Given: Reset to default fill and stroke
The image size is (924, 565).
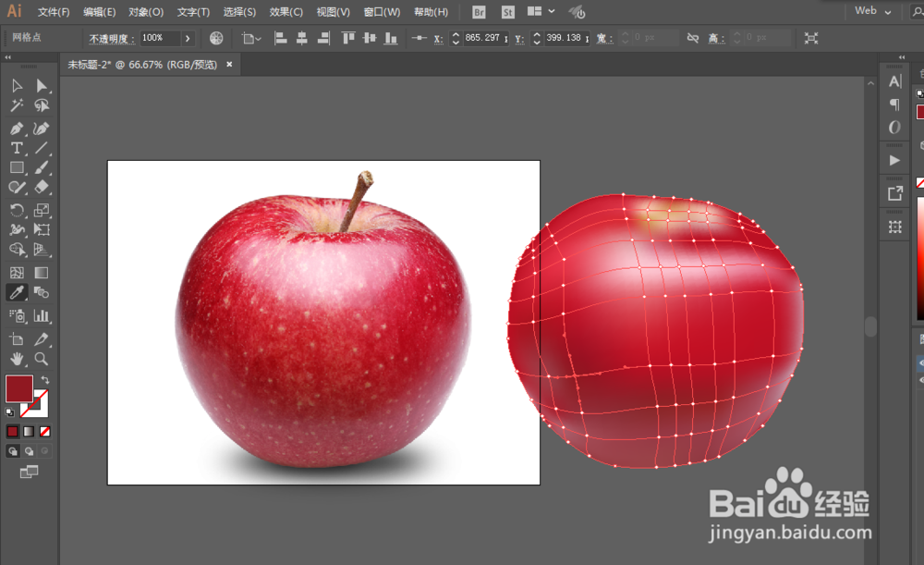Looking at the screenshot, I should [x=10, y=412].
